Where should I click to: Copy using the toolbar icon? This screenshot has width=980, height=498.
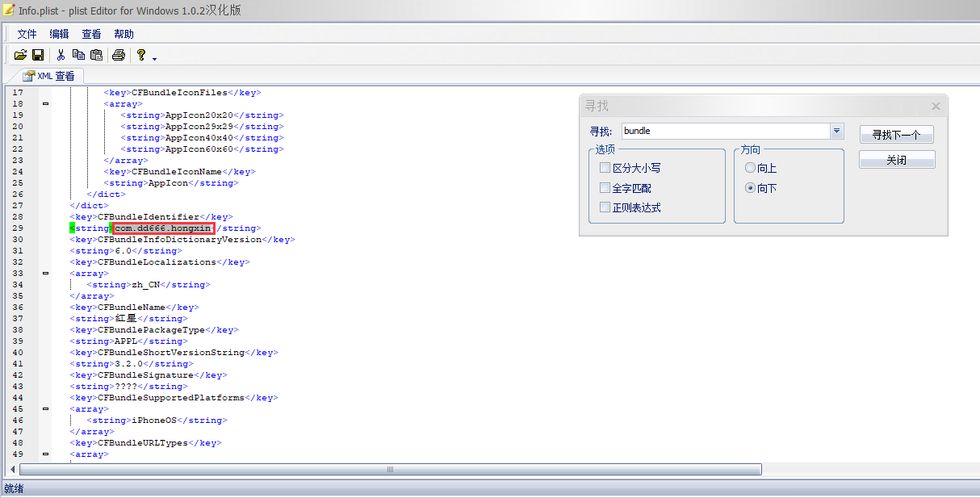click(x=78, y=54)
